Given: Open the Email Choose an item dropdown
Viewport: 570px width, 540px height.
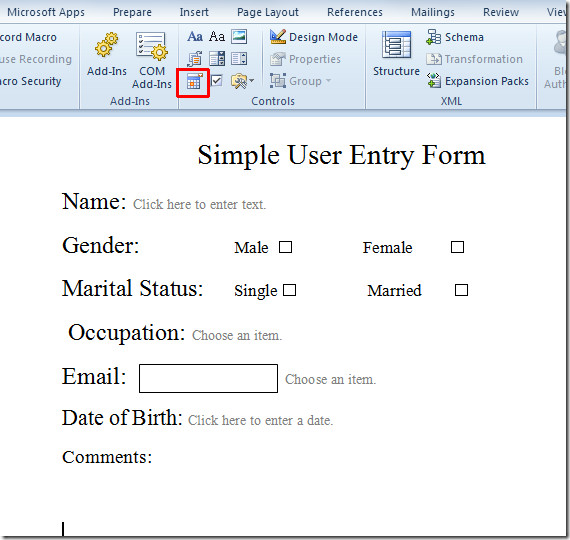Looking at the screenshot, I should 330,380.
